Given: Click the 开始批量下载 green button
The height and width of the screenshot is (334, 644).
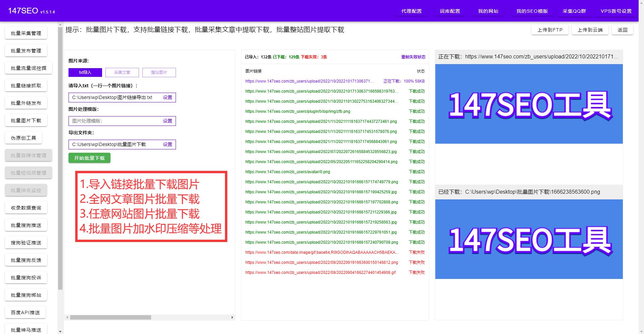Looking at the screenshot, I should [x=89, y=158].
